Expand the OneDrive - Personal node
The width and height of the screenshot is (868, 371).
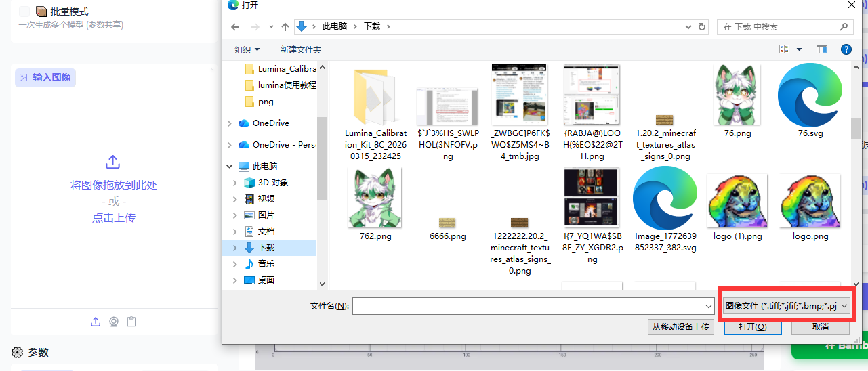[231, 145]
